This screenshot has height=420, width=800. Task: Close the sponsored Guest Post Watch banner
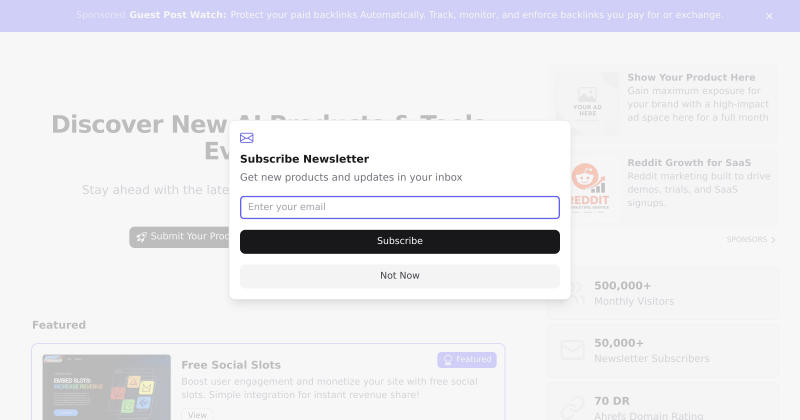(x=769, y=16)
